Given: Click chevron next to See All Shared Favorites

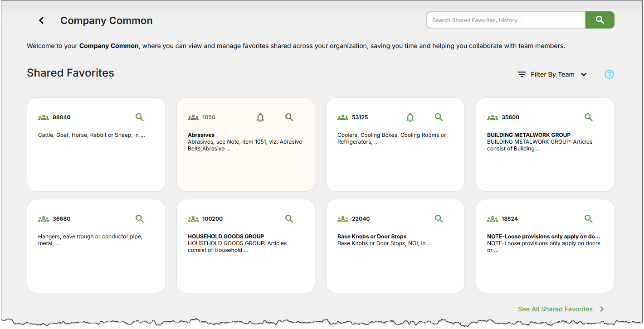Looking at the screenshot, I should [602, 309].
